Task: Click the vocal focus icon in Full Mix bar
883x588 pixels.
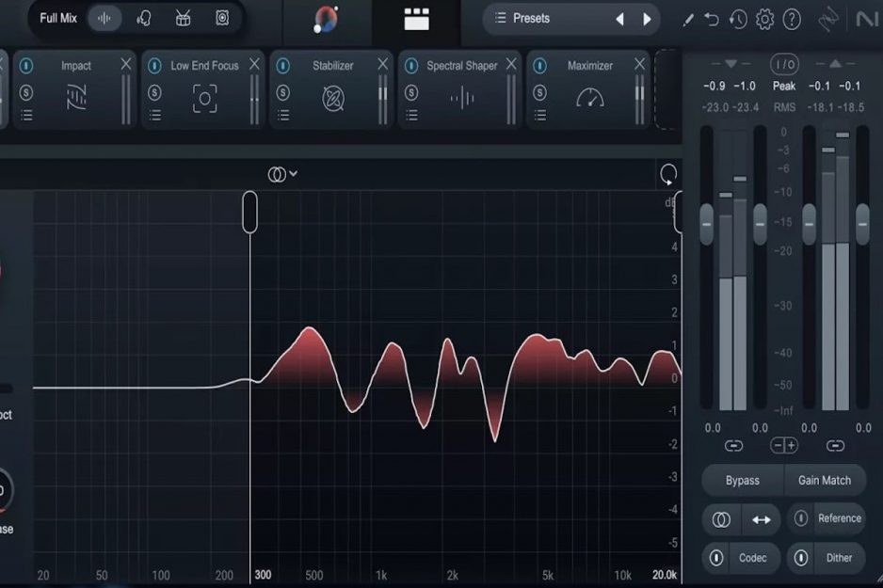Action: point(143,17)
